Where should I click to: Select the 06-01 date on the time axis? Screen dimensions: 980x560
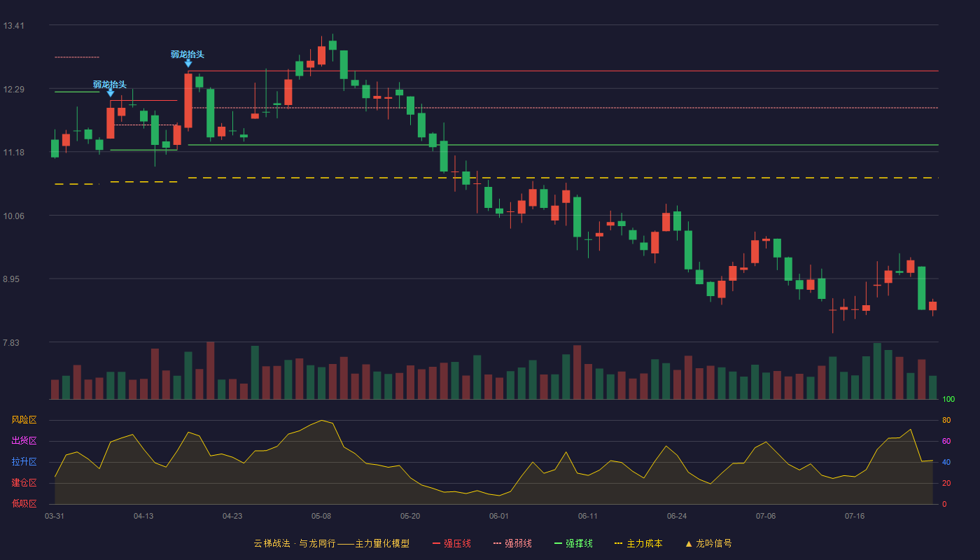(499, 516)
